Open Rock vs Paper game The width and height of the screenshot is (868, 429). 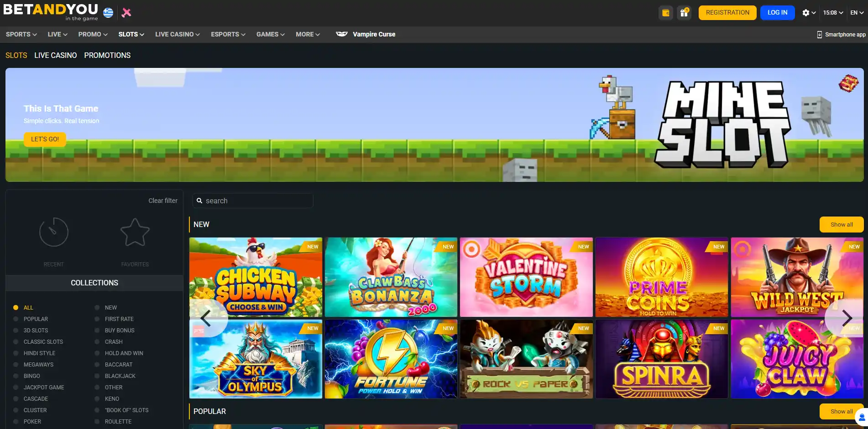[526, 359]
